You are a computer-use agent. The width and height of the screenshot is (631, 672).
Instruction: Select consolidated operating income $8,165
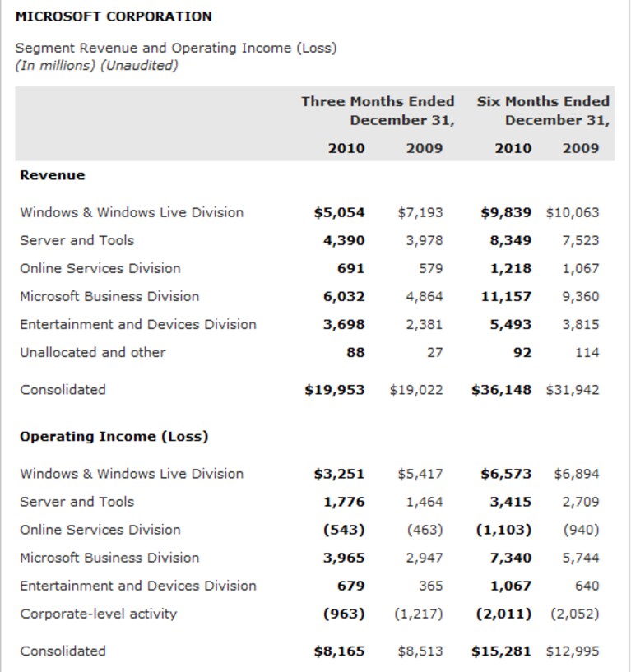pyautogui.click(x=339, y=651)
